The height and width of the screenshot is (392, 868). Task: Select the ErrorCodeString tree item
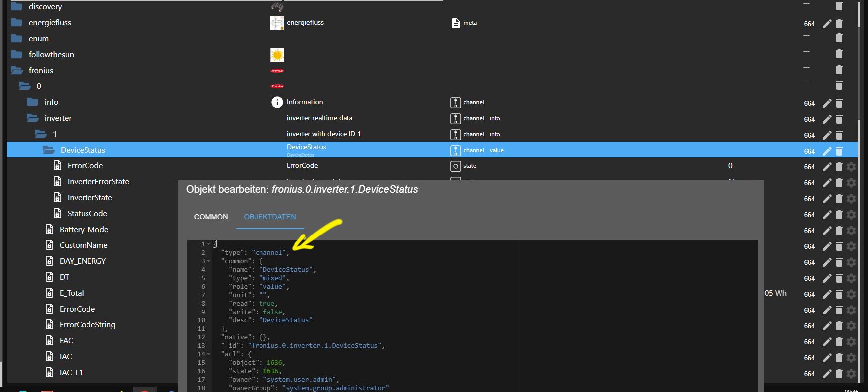coord(87,324)
